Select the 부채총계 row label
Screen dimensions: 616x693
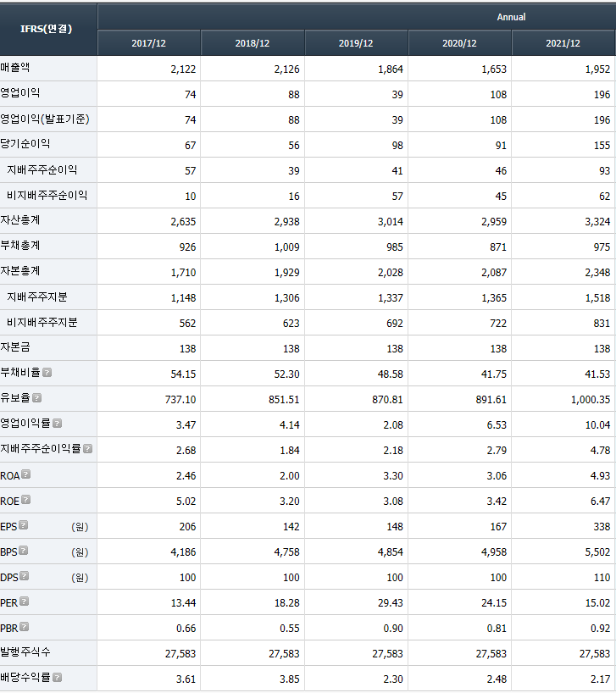tap(19, 246)
